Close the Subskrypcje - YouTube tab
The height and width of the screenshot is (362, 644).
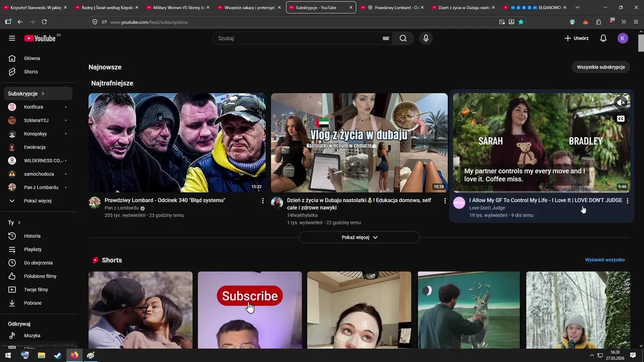[x=351, y=8]
